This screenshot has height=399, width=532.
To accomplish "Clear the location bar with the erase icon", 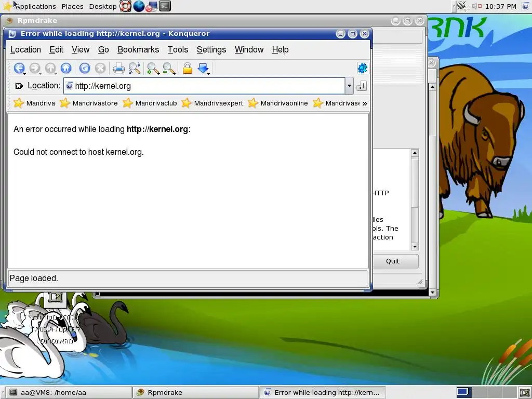I will 19,86.
